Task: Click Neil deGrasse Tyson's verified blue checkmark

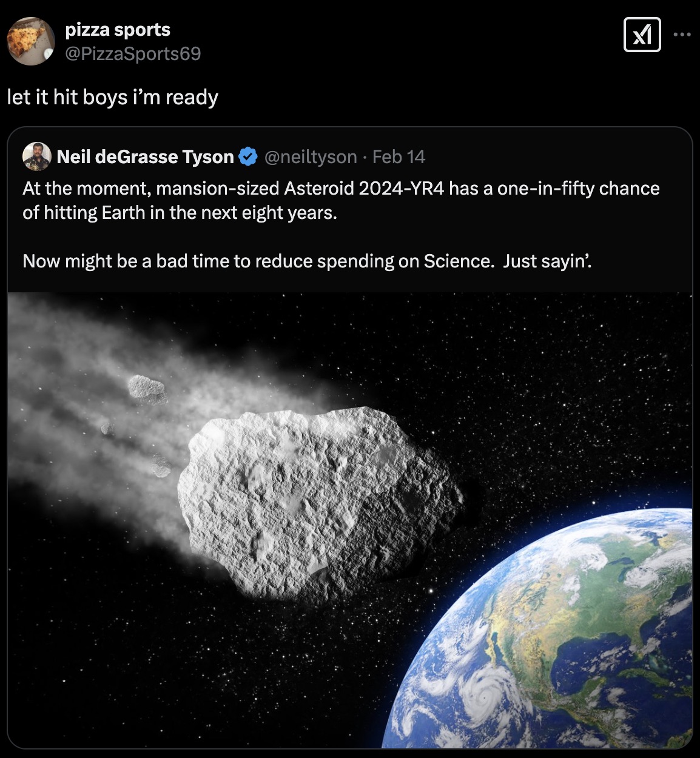Action: click(247, 156)
